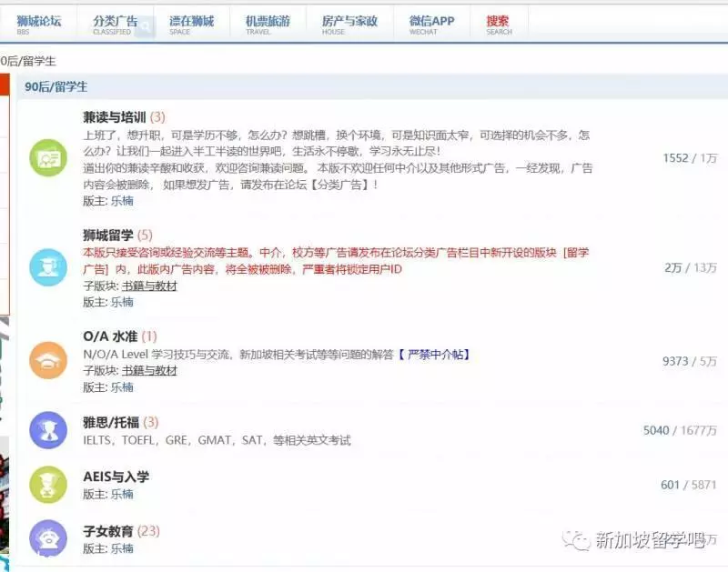Click the green 兼读与培训 forum icon

click(x=48, y=157)
